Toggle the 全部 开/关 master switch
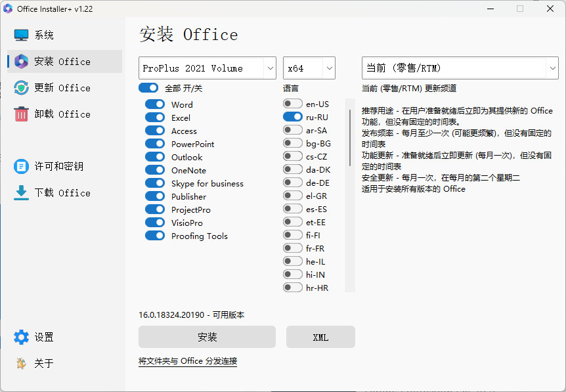Viewport: 566px width, 392px height. coord(148,88)
